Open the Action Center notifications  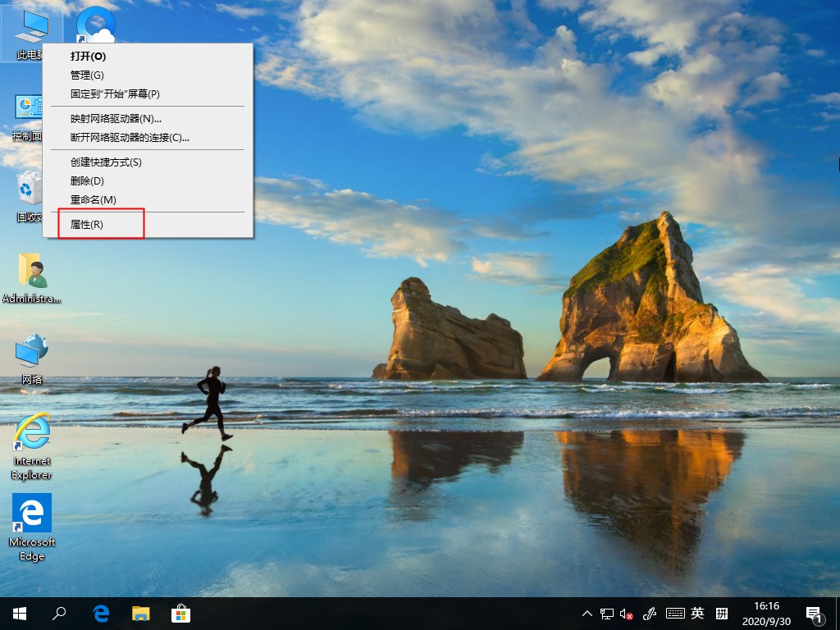(814, 613)
